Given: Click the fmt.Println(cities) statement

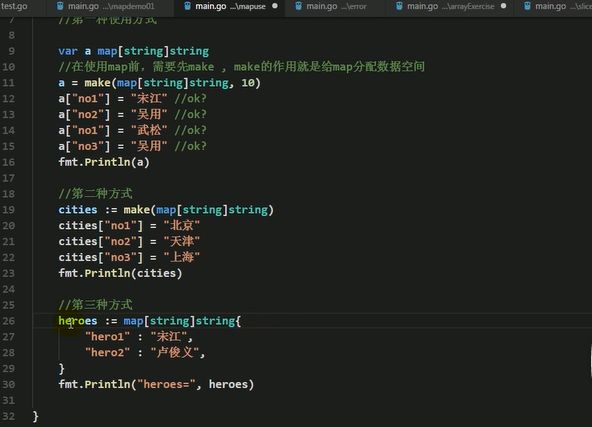Looking at the screenshot, I should pos(120,273).
